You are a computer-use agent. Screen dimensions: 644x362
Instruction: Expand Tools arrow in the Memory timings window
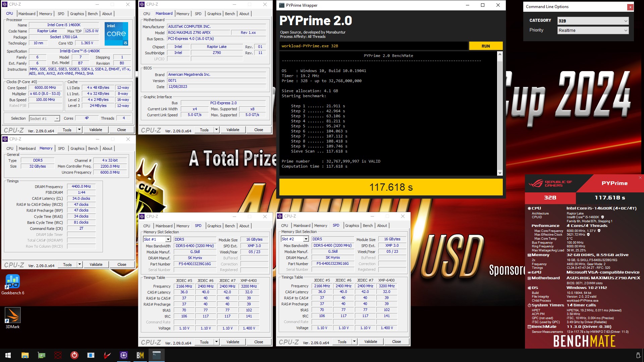coord(80,264)
